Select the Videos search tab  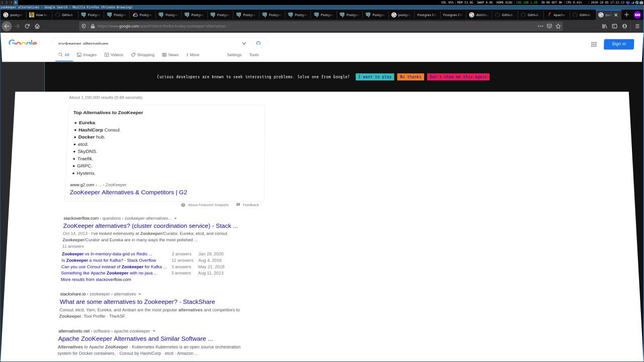[114, 55]
